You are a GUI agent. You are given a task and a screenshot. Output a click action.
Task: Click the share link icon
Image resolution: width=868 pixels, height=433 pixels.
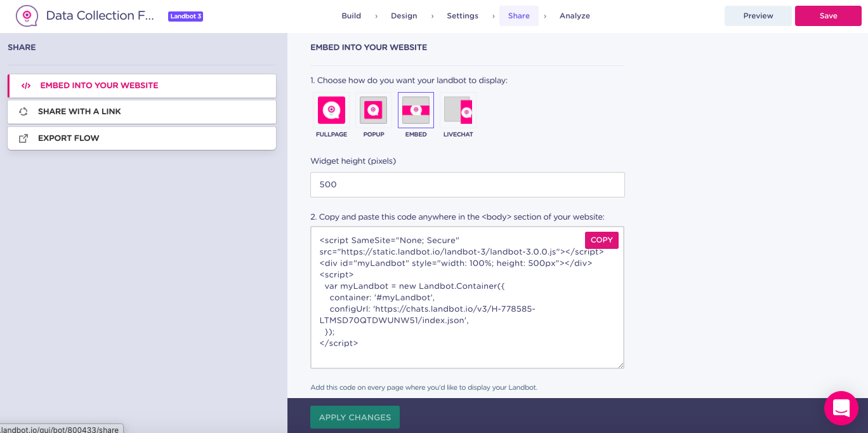23,112
